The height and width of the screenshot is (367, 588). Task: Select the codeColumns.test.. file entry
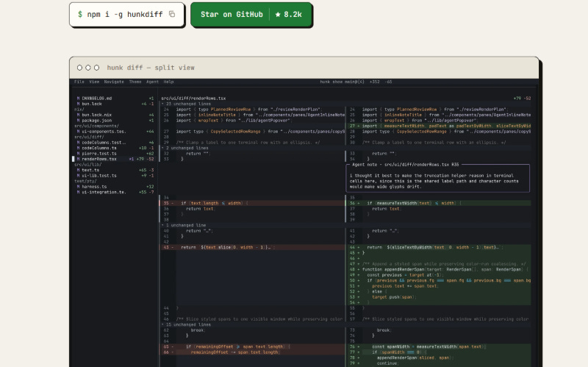tap(115, 143)
